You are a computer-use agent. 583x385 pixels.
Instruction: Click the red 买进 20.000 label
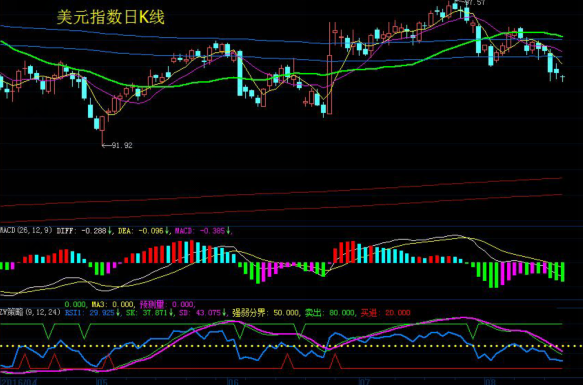[385, 313]
